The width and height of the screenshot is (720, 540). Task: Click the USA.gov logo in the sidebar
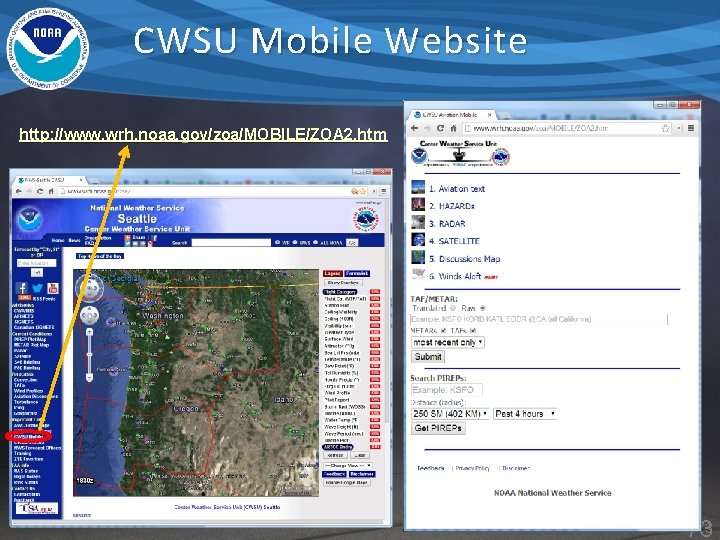[x=37, y=508]
